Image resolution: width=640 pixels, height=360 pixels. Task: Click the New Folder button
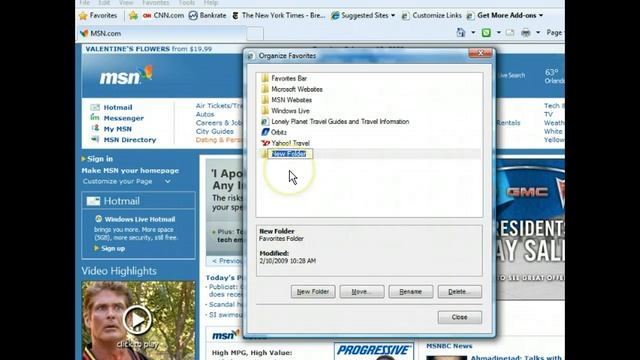tap(313, 292)
